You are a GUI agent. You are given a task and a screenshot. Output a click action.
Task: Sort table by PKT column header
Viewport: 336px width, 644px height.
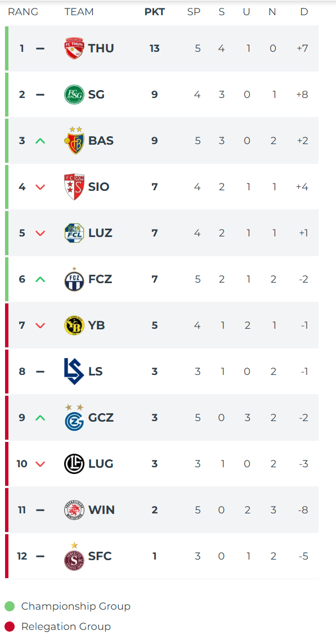point(154,12)
